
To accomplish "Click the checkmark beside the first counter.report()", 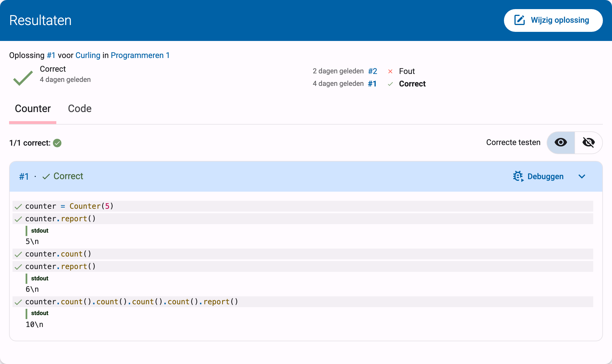I will (x=18, y=219).
